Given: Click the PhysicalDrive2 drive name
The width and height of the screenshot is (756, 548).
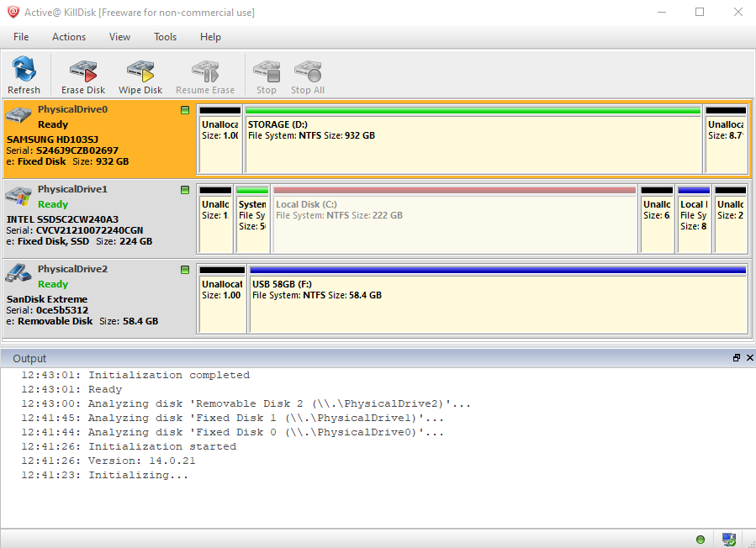Looking at the screenshot, I should click(x=73, y=269).
